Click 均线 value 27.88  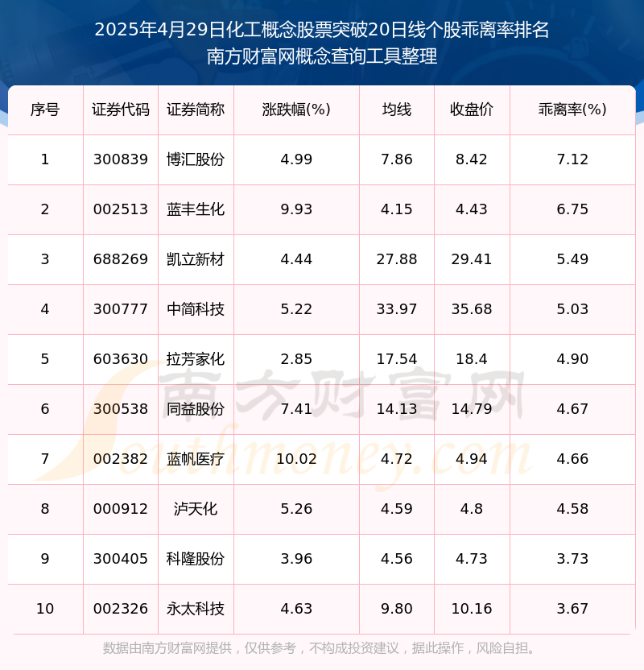397,259
